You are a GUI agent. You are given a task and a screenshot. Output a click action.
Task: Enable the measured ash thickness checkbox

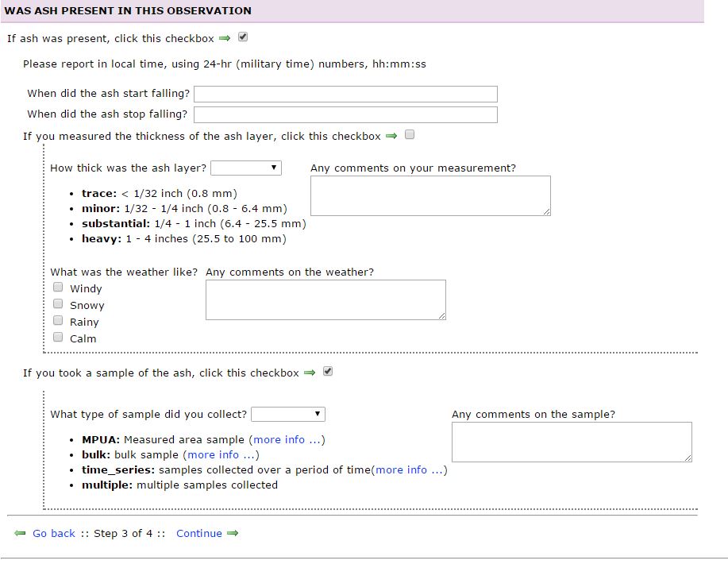click(410, 135)
